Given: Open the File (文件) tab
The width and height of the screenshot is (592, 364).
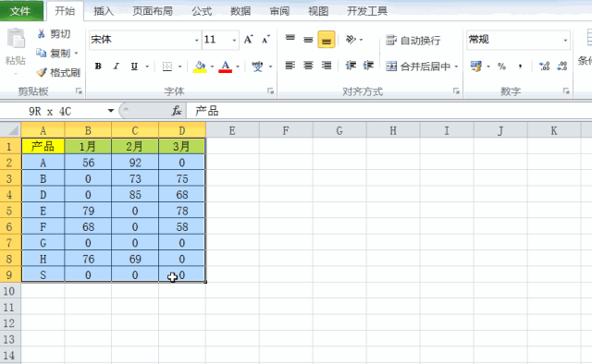Looking at the screenshot, I should pos(21,11).
